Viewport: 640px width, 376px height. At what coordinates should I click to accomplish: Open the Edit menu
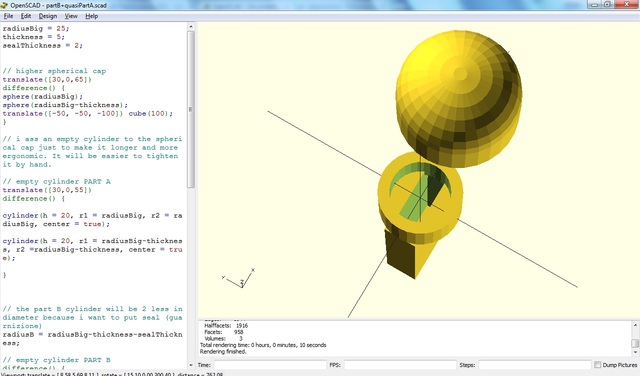[x=26, y=16]
